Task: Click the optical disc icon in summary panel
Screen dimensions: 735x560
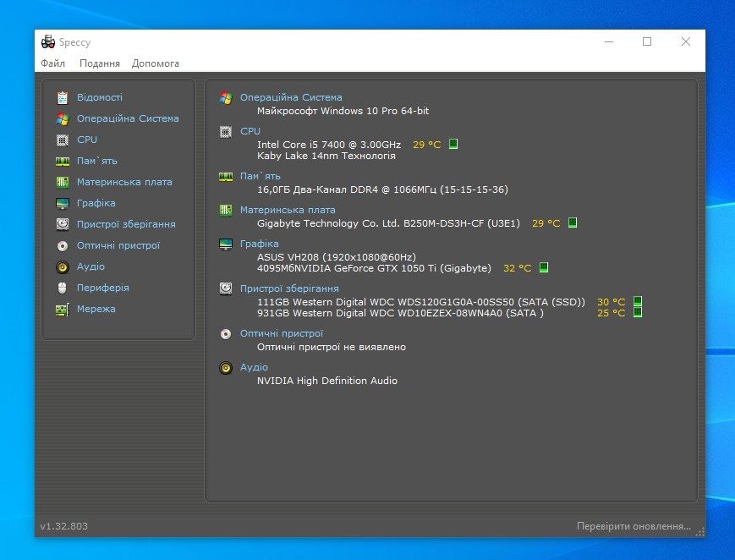Action: click(226, 334)
